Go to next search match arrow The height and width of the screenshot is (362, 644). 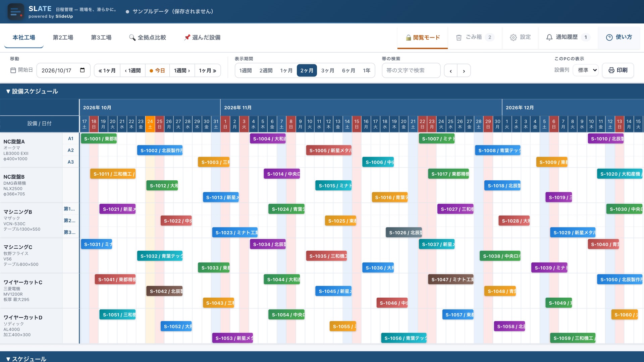(464, 71)
